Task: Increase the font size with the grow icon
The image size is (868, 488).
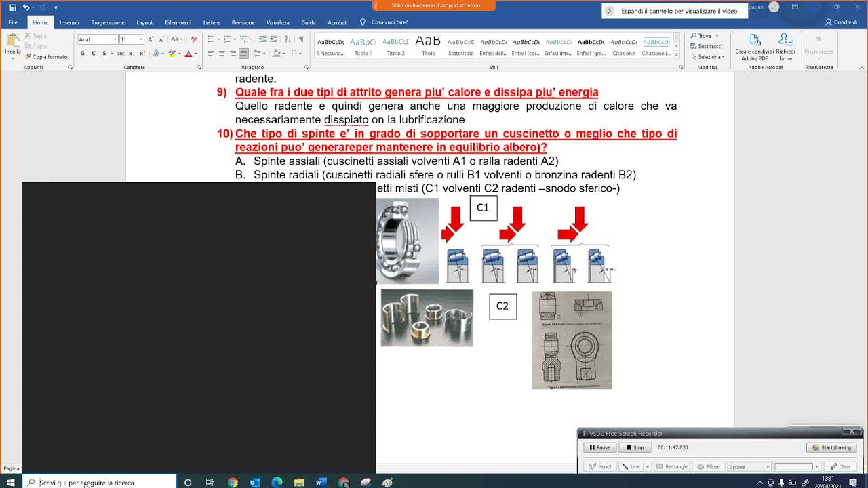Action: 151,39
